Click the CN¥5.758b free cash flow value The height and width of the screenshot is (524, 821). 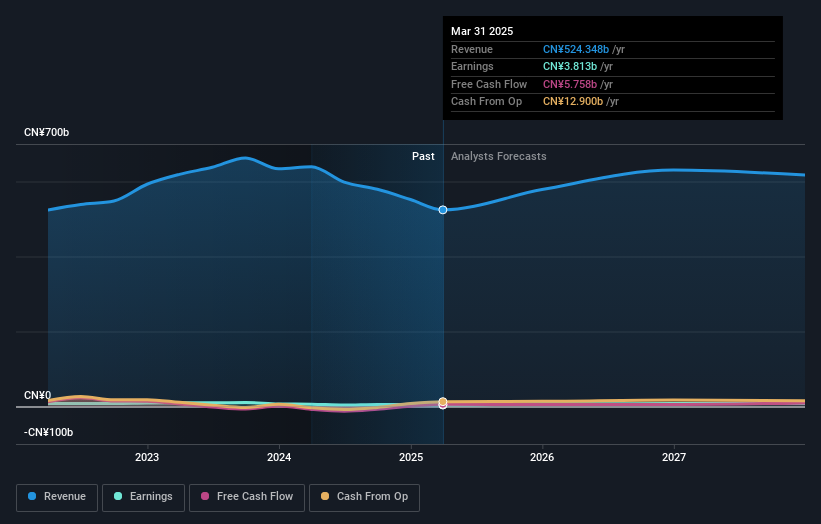pyautogui.click(x=570, y=84)
